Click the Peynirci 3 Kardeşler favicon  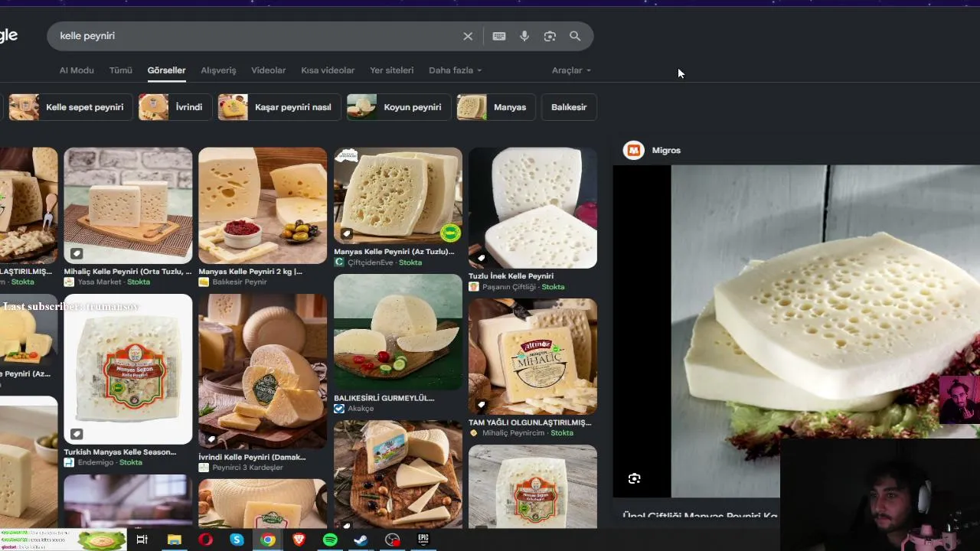[204, 468]
